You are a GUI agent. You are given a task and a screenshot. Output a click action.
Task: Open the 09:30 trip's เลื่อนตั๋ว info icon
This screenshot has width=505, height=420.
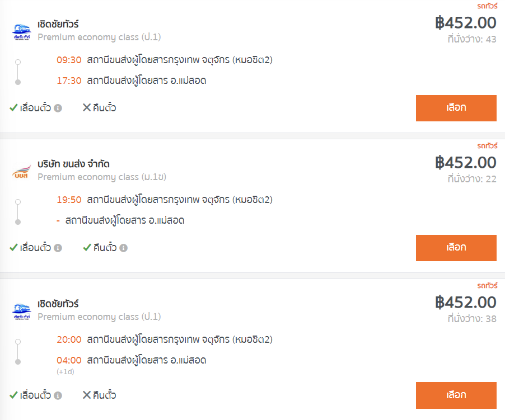pos(58,108)
